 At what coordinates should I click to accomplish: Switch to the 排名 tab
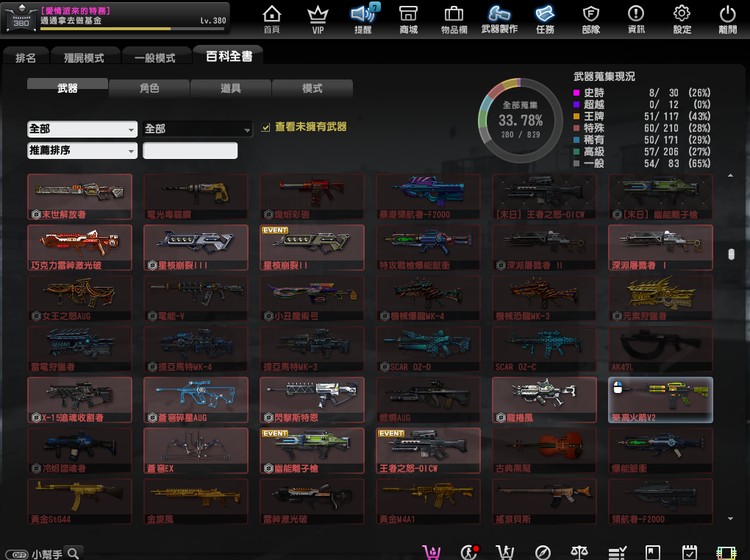(x=25, y=57)
